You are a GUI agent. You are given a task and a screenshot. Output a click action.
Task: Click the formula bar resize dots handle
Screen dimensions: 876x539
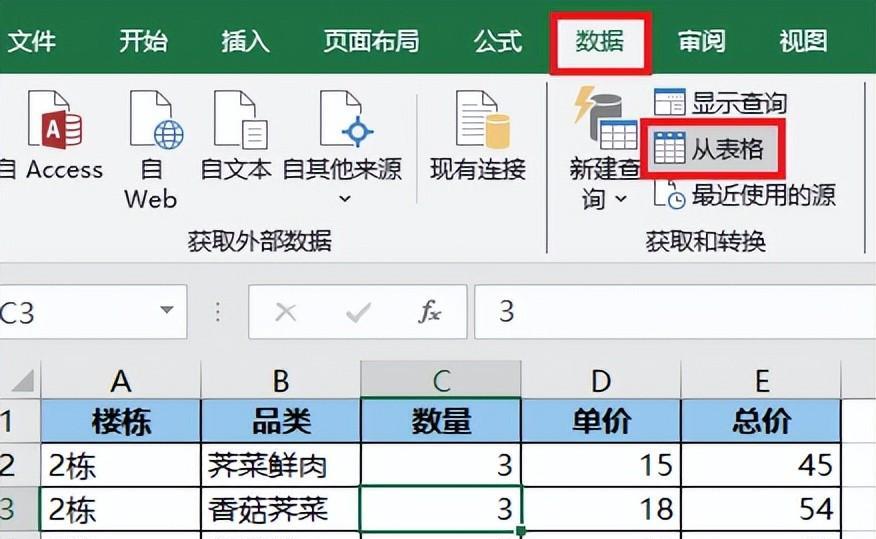218,312
